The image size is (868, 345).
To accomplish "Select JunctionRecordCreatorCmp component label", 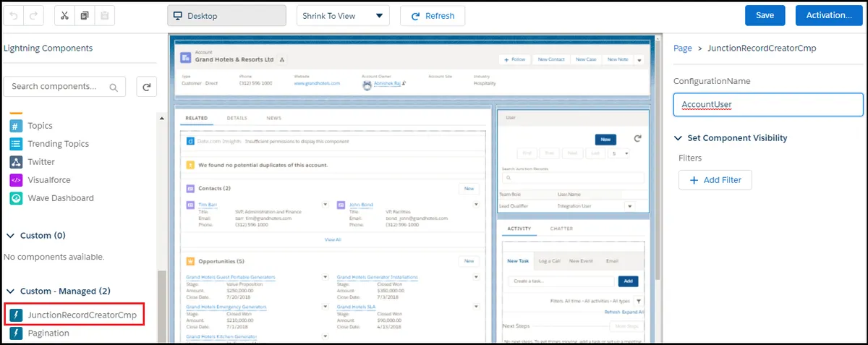I will (x=82, y=315).
